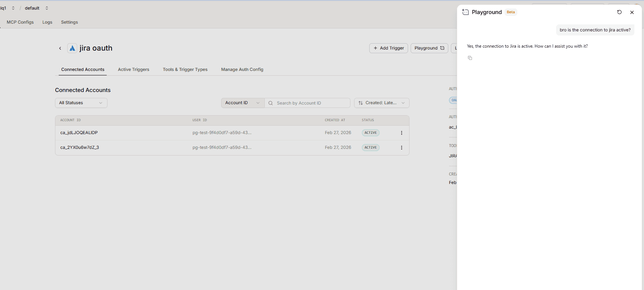Click the Beta badge next to Playground

point(511,12)
